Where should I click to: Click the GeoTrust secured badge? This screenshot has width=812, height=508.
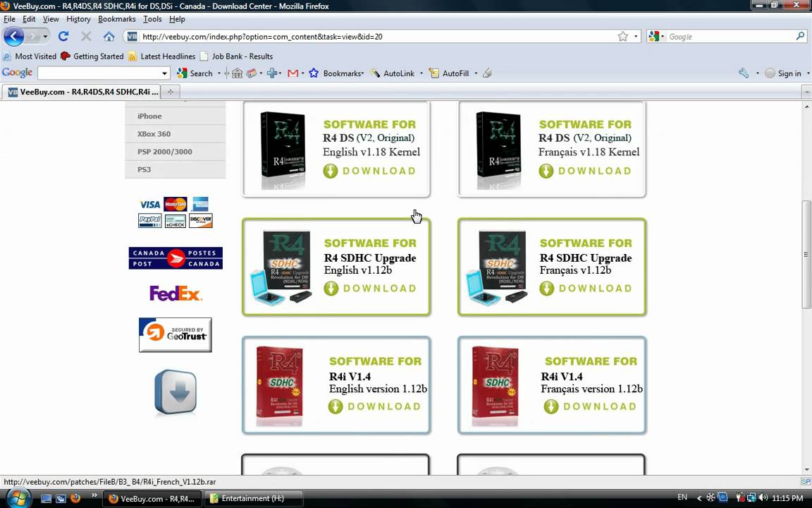[x=175, y=335]
